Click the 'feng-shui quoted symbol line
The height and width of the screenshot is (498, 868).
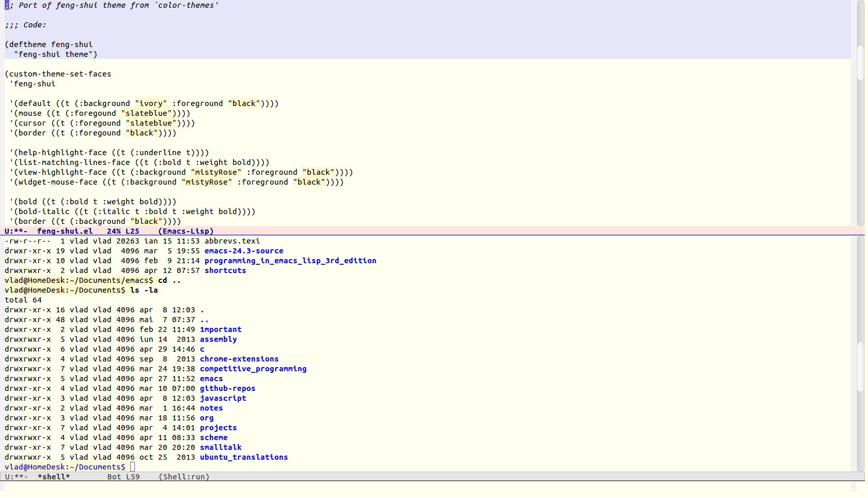(x=33, y=84)
